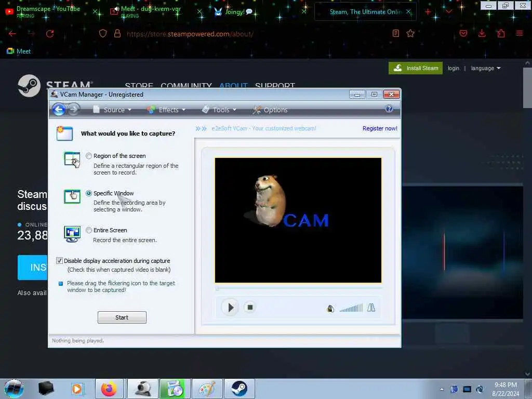Screen dimensions: 532x399
Task: Close the Steam browser tab
Action: coord(408,12)
